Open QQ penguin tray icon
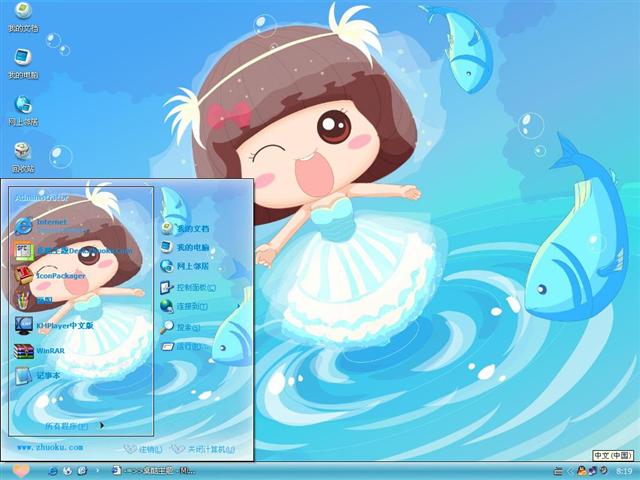The height and width of the screenshot is (480, 640). 581,471
